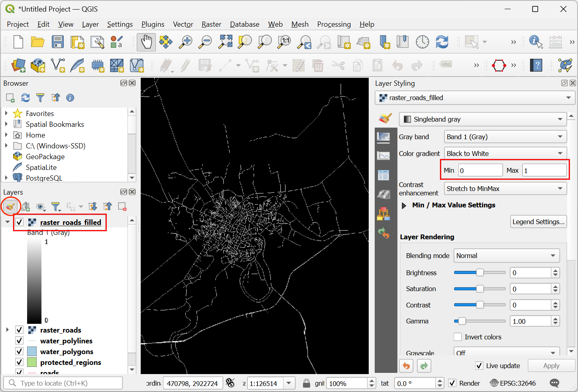Click the Max value input field

click(544, 170)
